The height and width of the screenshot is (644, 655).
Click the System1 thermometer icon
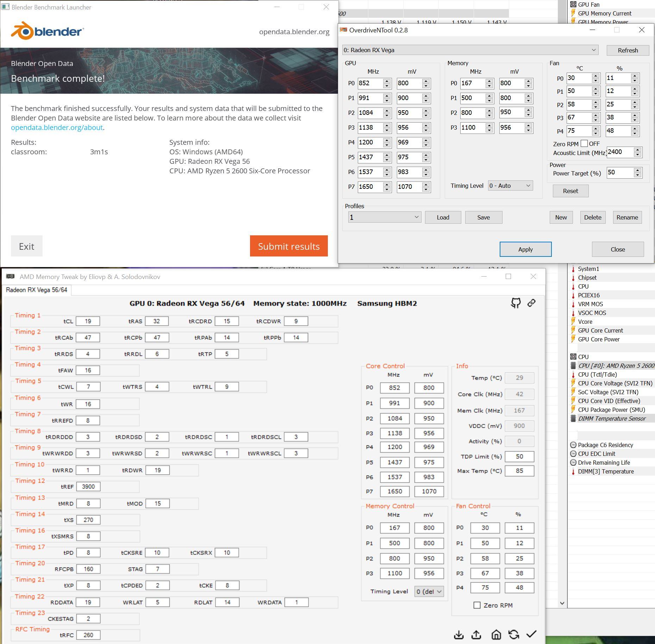coord(573,269)
